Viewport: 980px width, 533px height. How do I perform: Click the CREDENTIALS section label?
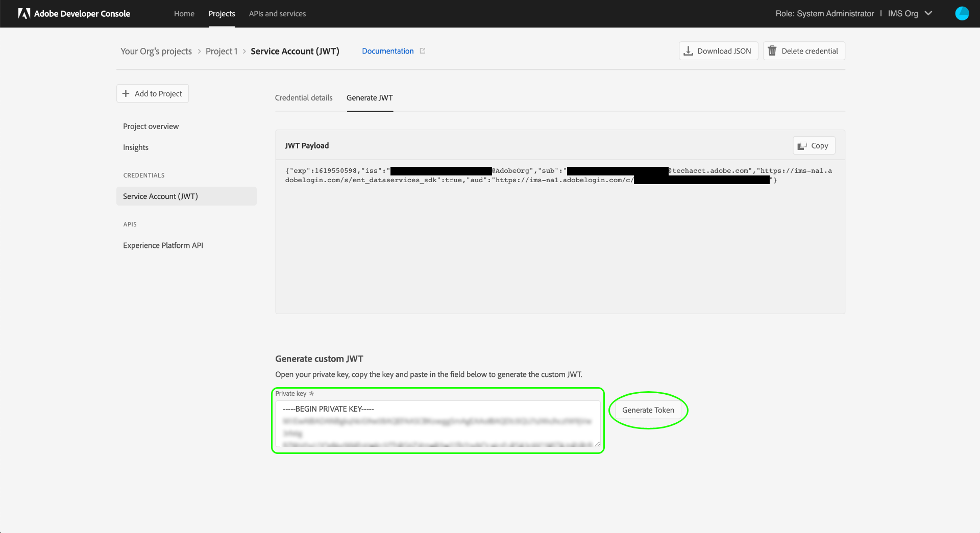144,175
